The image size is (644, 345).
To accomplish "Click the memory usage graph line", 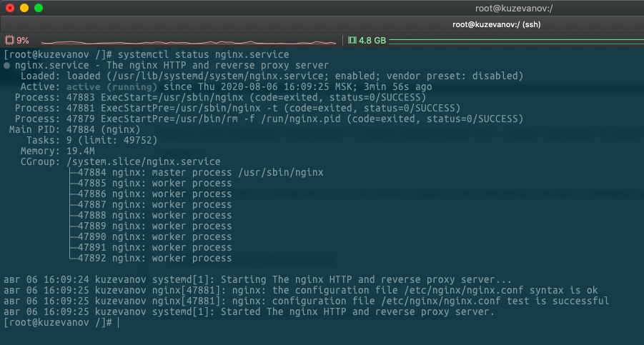I will [x=516, y=41].
